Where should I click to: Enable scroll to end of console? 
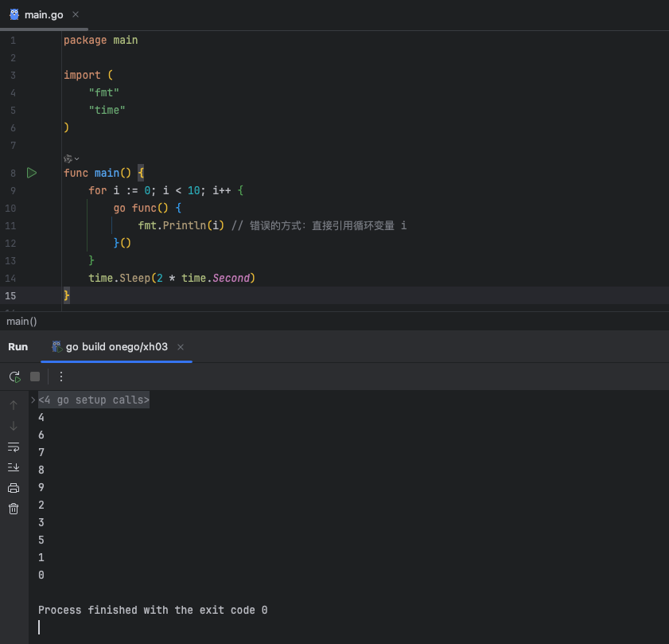click(14, 467)
